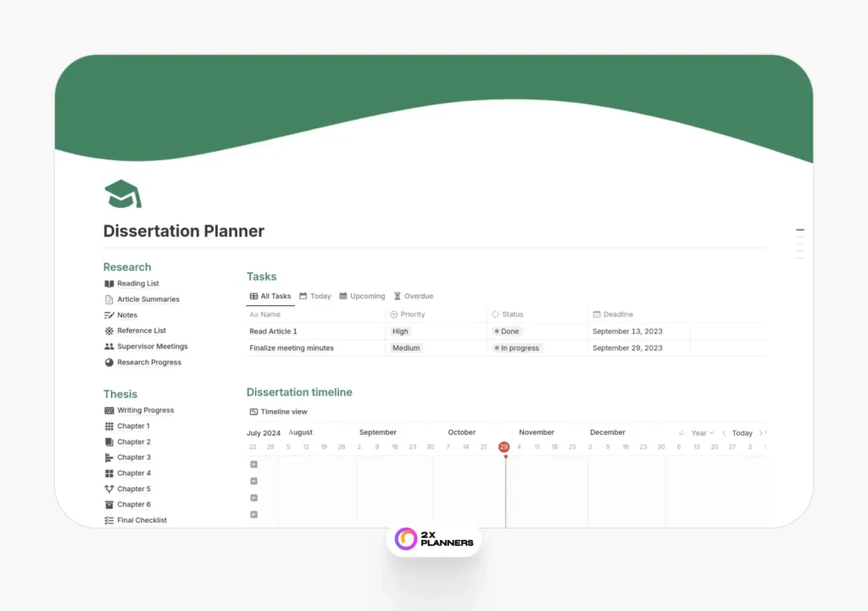This screenshot has width=868, height=611.
Task: Click the Writing Progress keyboard icon
Action: pyautogui.click(x=108, y=410)
